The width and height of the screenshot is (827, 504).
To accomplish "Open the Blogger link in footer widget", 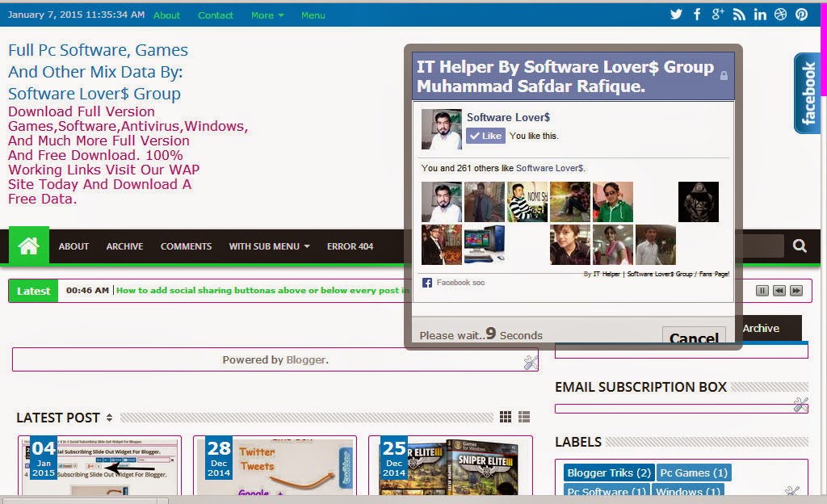I will (306, 359).
